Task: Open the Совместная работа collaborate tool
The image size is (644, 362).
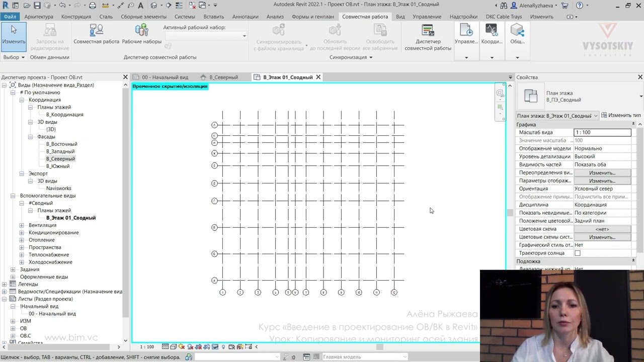Action: click(x=96, y=34)
